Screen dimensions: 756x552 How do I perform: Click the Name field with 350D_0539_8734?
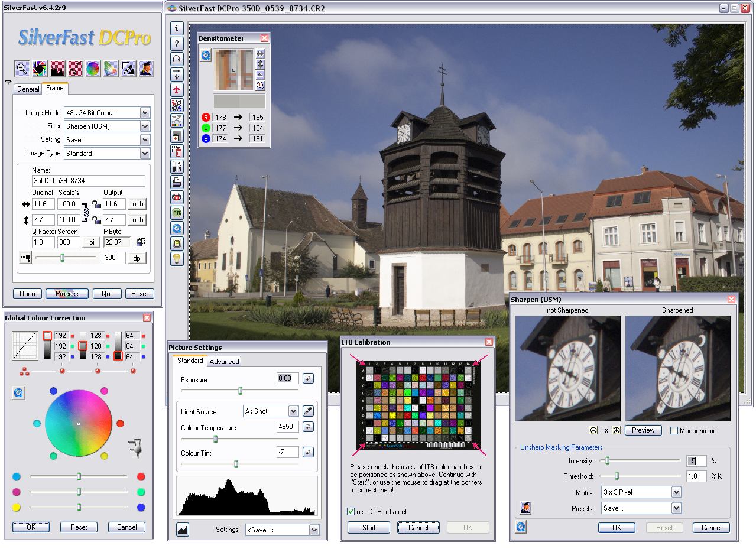click(89, 181)
